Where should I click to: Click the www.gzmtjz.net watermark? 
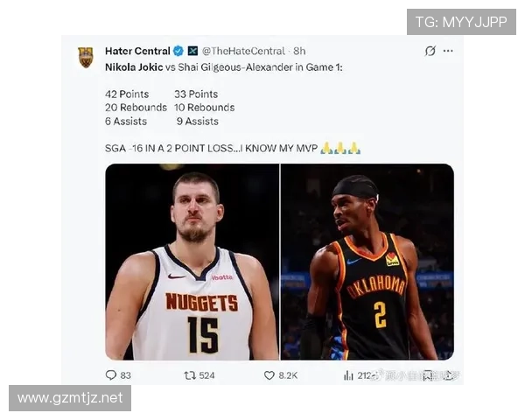(x=70, y=398)
